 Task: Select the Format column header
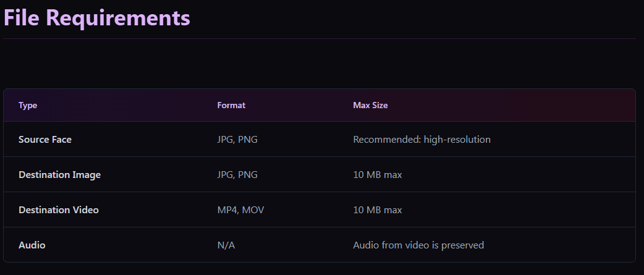[x=231, y=106]
